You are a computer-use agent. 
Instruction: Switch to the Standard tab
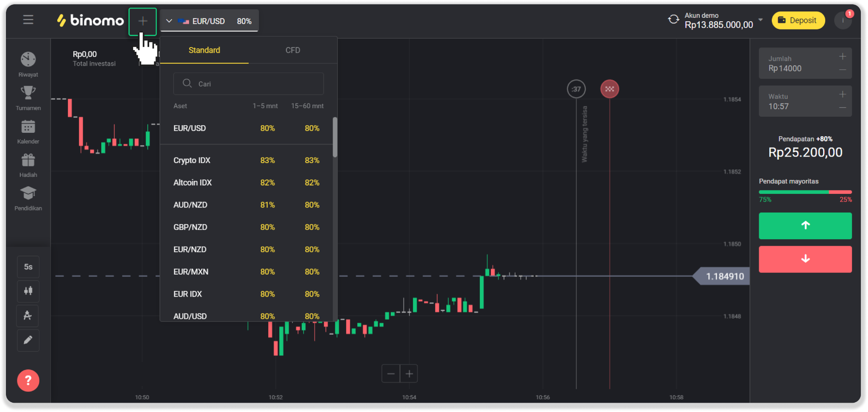[204, 50]
